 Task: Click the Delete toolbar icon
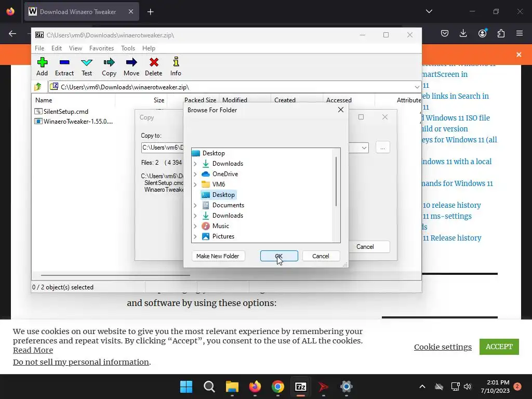(154, 66)
